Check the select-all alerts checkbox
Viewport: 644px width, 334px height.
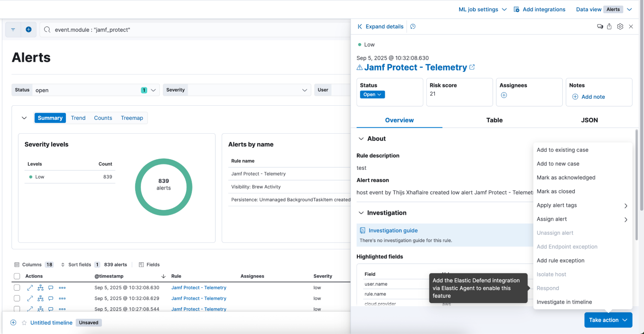point(17,276)
